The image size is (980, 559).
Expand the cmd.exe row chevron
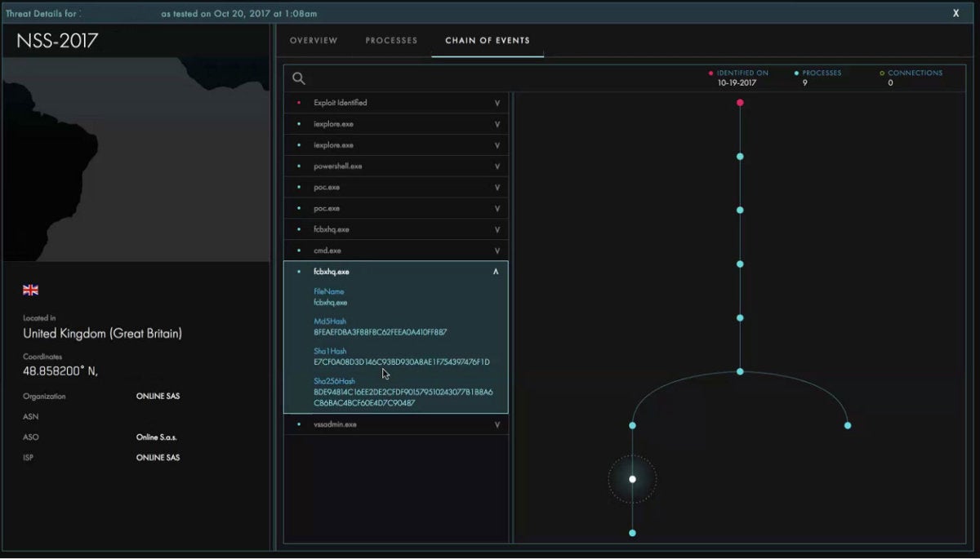click(497, 251)
